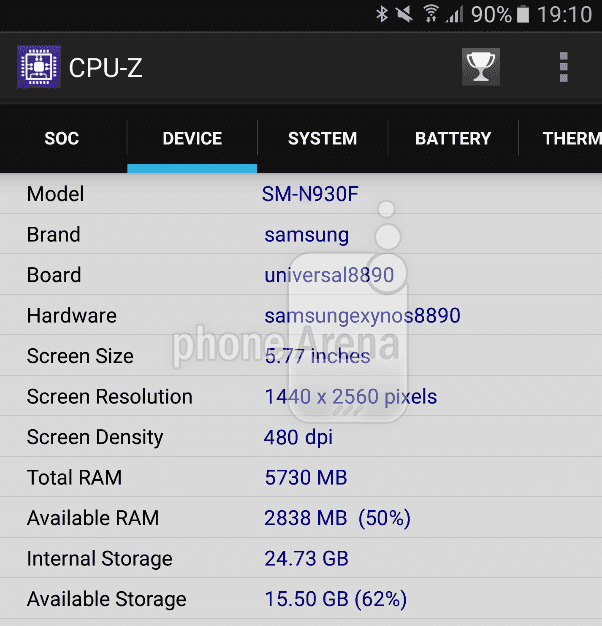Tap the Bluetooth status bar icon
602x626 pixels.
381,14
